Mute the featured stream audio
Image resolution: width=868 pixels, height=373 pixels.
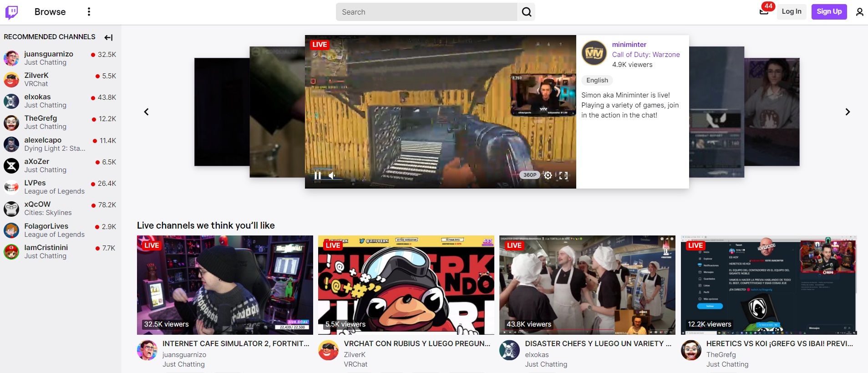[x=332, y=175]
